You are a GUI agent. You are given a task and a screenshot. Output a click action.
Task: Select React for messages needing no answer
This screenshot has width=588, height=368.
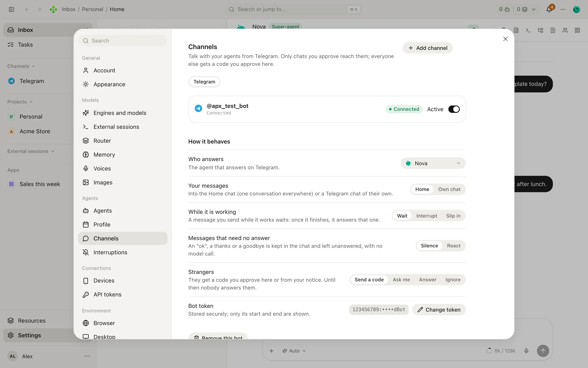[454, 246]
